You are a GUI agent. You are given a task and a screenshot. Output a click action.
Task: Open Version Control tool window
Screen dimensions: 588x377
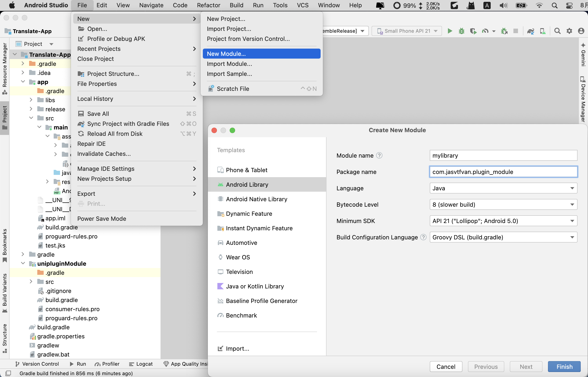pos(37,364)
